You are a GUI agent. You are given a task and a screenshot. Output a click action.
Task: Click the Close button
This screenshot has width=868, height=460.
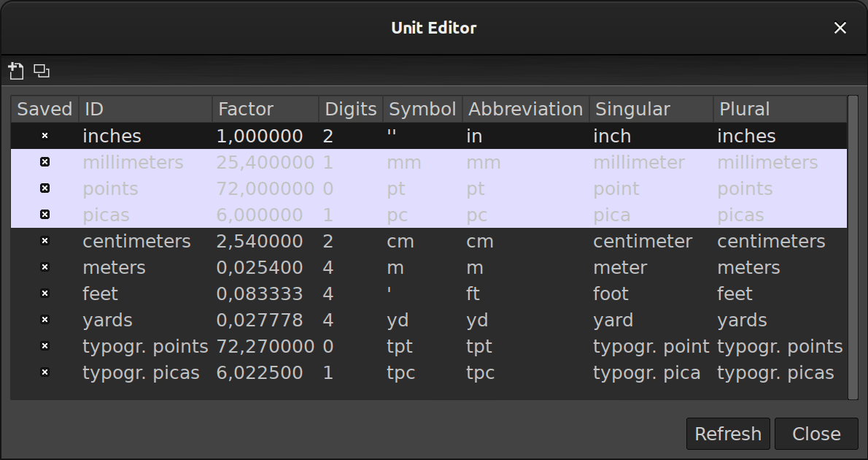click(x=815, y=434)
